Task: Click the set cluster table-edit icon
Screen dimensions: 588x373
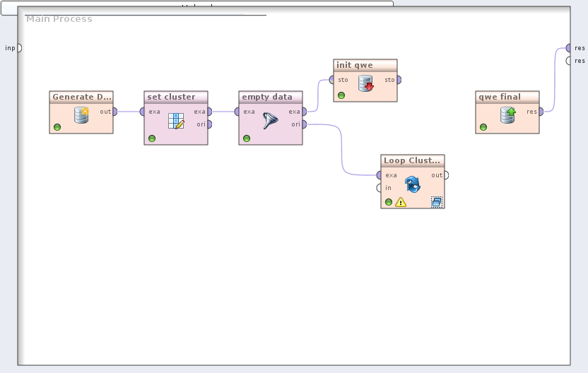Action: pyautogui.click(x=176, y=121)
